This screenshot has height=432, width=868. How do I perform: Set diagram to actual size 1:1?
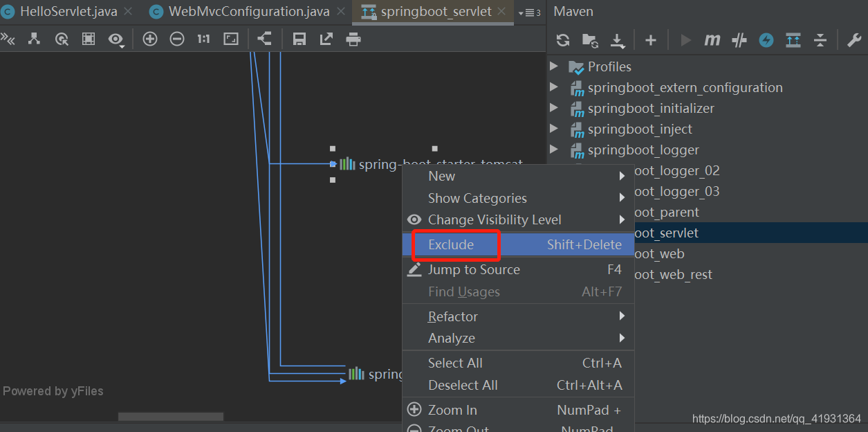[x=203, y=39]
